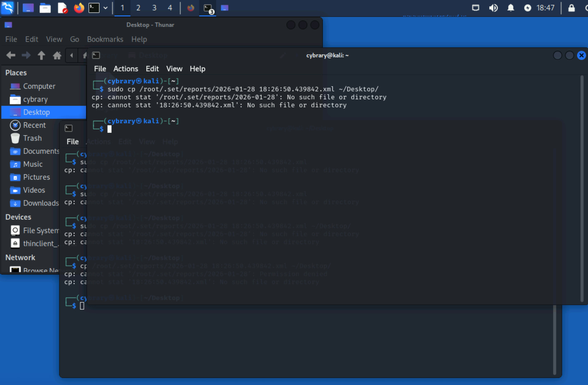This screenshot has width=588, height=385.
Task: Switch to workspace 2
Action: click(x=138, y=8)
